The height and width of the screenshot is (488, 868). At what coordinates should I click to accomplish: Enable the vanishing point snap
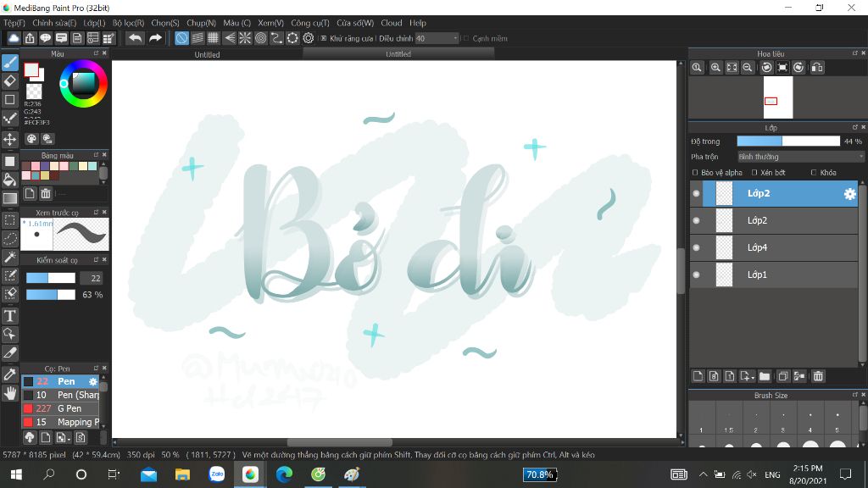click(x=229, y=38)
